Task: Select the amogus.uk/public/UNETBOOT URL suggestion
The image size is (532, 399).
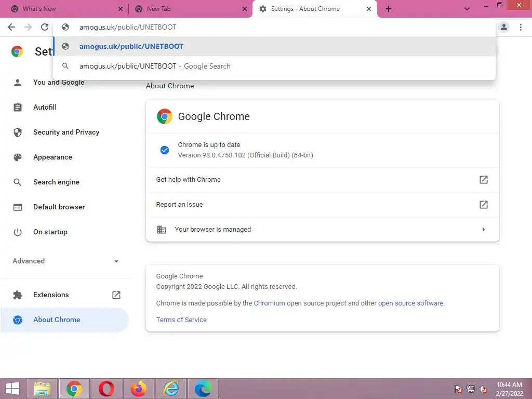Action: point(274,46)
